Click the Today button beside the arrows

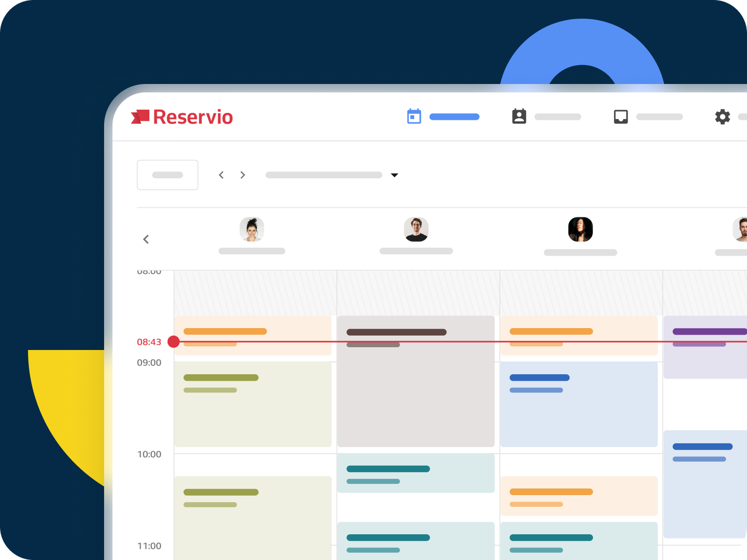click(x=167, y=175)
